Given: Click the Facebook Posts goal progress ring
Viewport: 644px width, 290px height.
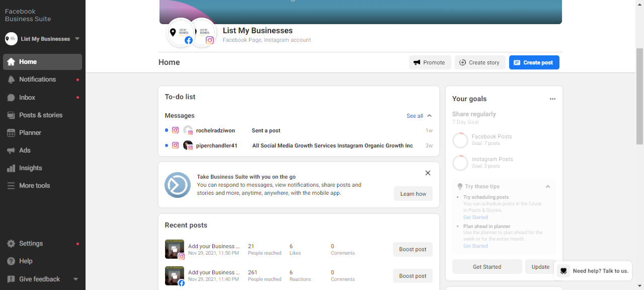Looking at the screenshot, I should click(460, 140).
